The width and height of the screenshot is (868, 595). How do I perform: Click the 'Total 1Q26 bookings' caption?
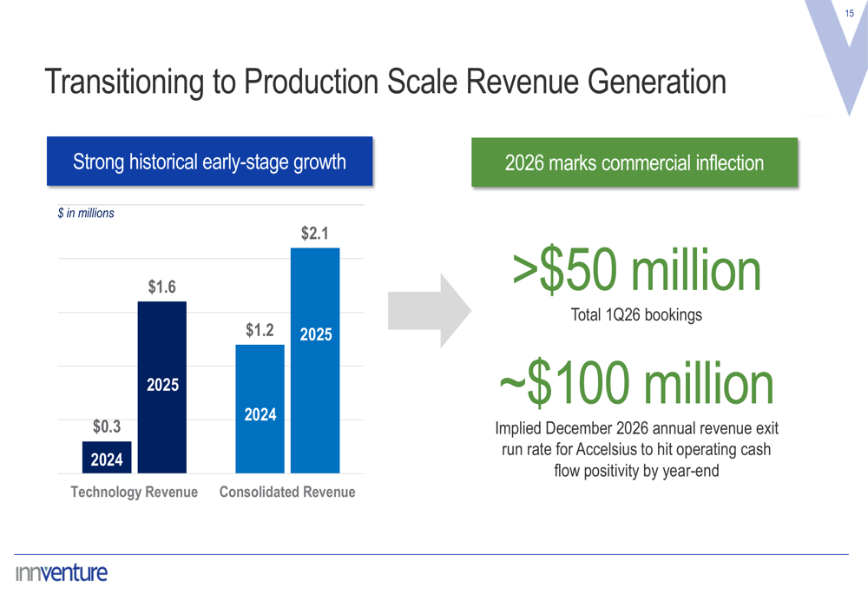tap(636, 314)
